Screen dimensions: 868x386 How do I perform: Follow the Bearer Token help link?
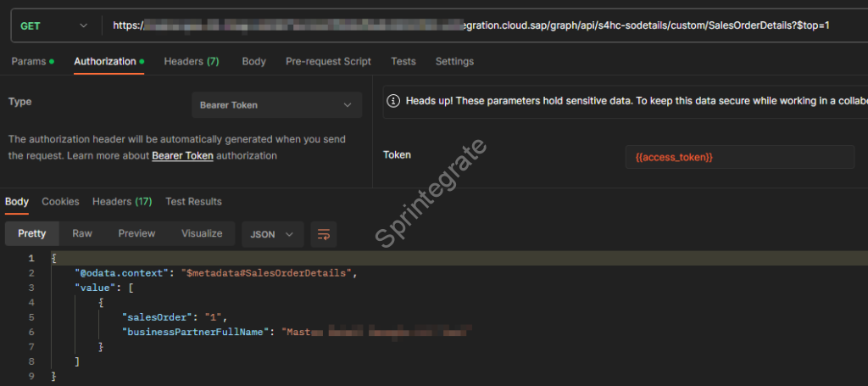click(x=182, y=156)
